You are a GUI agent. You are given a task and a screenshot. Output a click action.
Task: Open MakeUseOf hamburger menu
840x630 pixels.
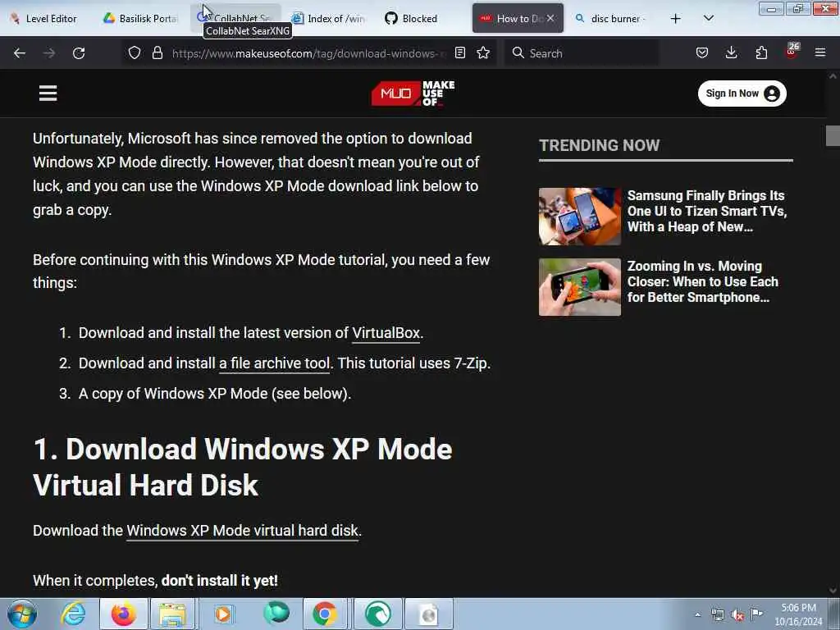48,94
